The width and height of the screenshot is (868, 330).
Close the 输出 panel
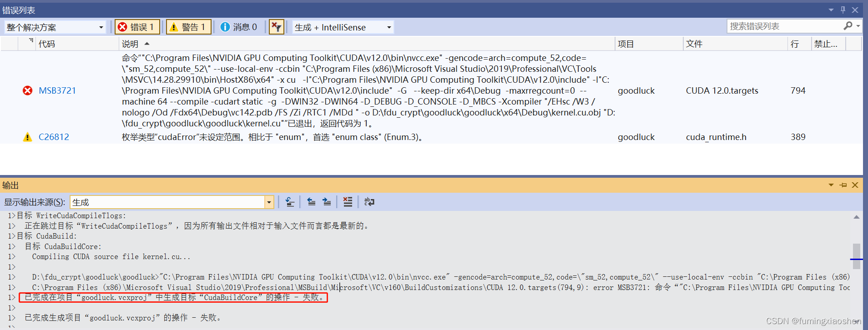[855, 185]
